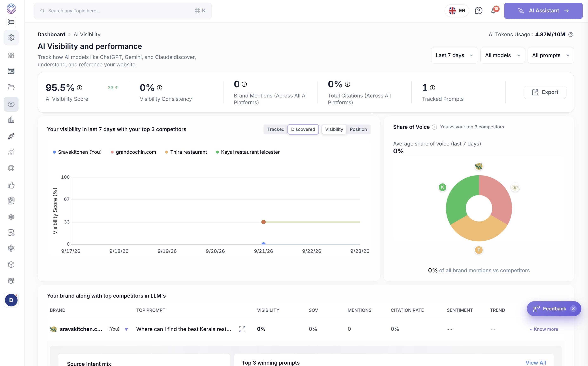This screenshot has height=366, width=588.
Task: Open the bar chart sidebar icon
Action: point(11,120)
